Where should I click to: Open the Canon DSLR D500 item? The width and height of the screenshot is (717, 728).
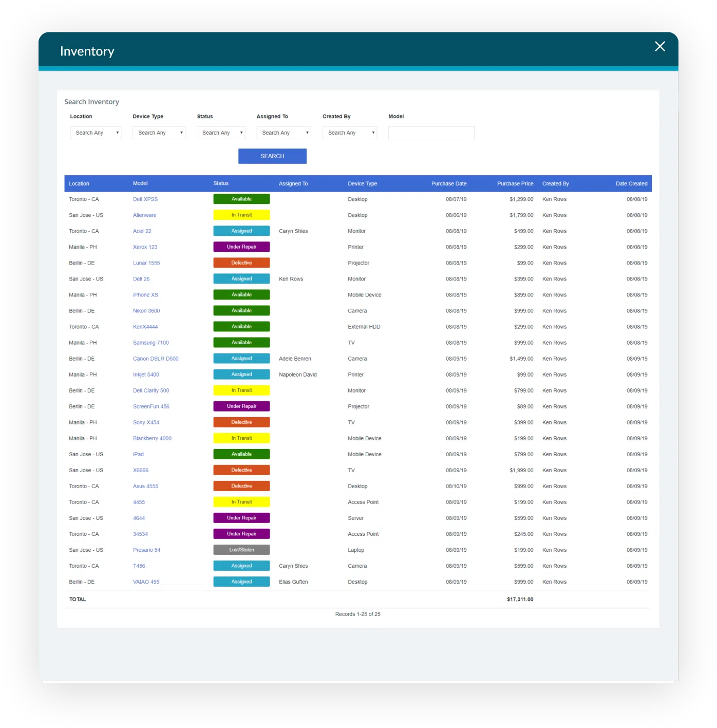[156, 358]
